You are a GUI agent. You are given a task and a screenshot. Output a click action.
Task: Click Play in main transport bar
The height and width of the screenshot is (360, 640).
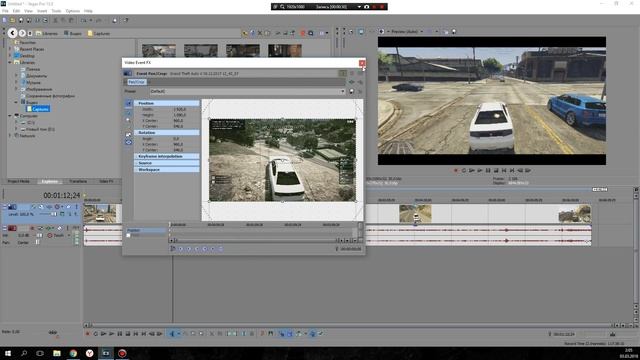tap(111, 334)
